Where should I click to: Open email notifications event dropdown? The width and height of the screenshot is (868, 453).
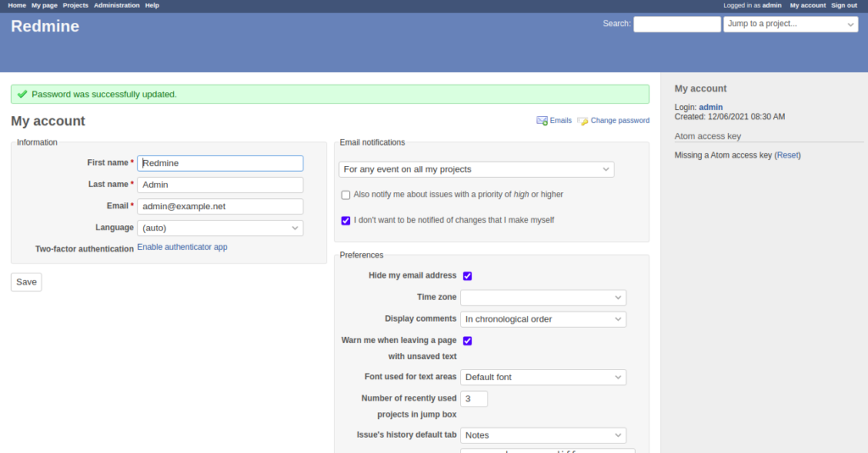point(476,169)
